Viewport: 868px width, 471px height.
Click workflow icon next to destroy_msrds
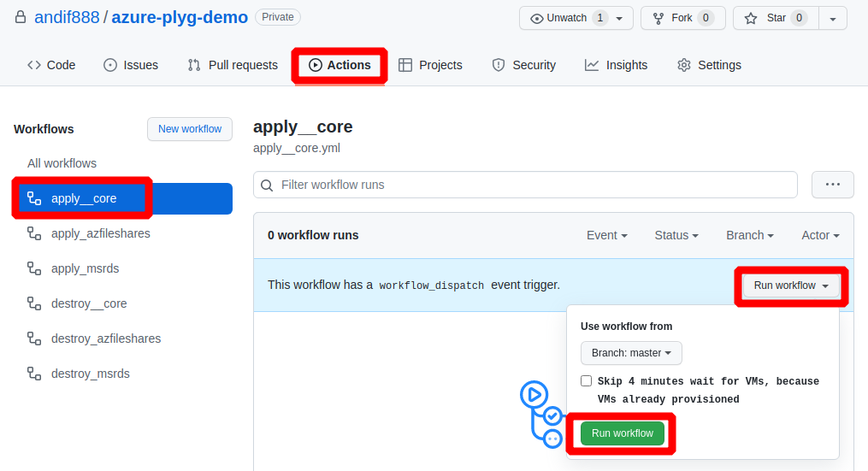click(x=34, y=374)
